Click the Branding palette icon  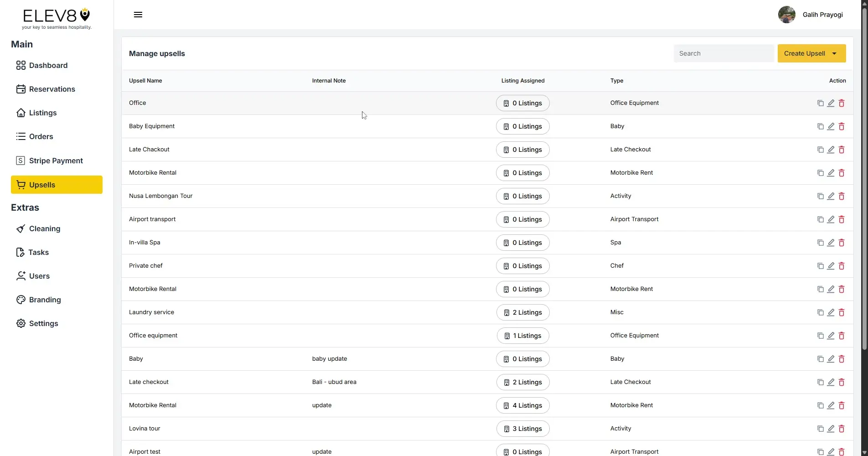[x=21, y=300]
